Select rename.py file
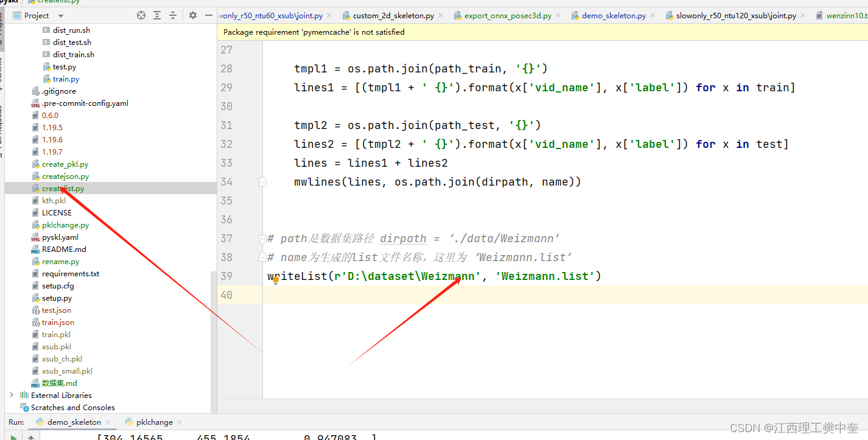 click(60, 262)
